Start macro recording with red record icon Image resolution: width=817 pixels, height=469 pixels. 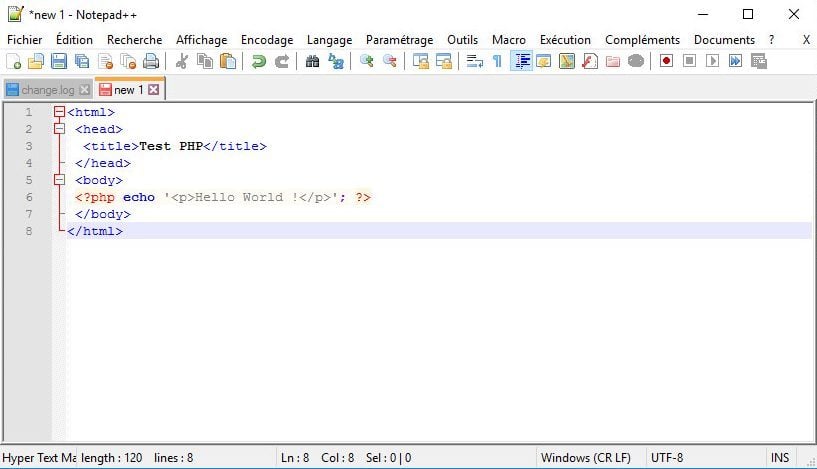(666, 61)
